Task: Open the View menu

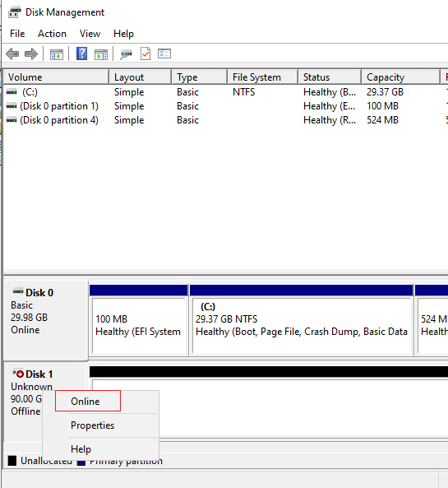Action: click(90, 33)
